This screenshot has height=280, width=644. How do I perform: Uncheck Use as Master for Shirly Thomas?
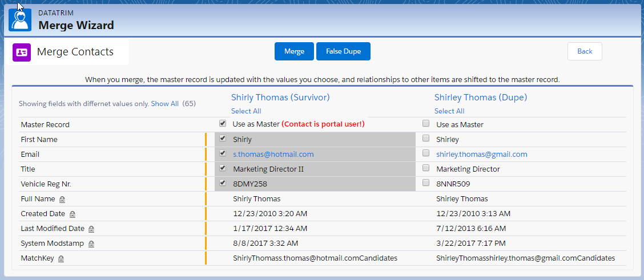[223, 123]
